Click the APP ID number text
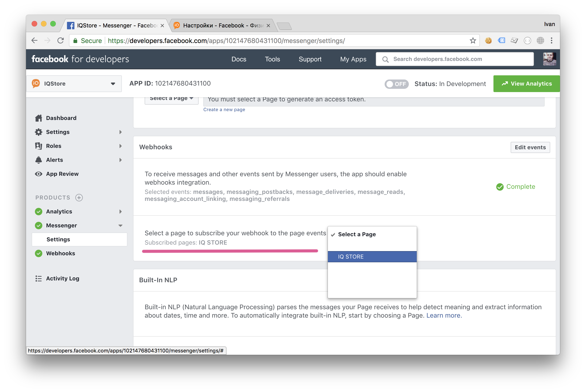 coord(183,83)
